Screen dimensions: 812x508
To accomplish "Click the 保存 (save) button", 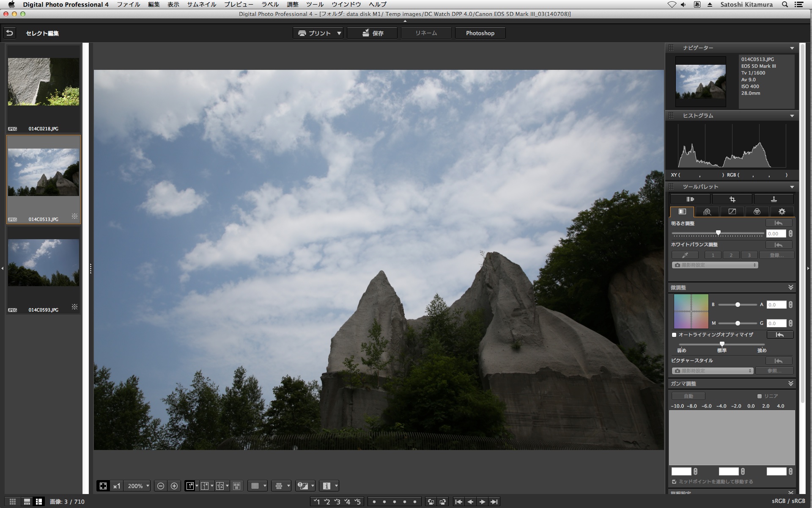I will (x=372, y=33).
